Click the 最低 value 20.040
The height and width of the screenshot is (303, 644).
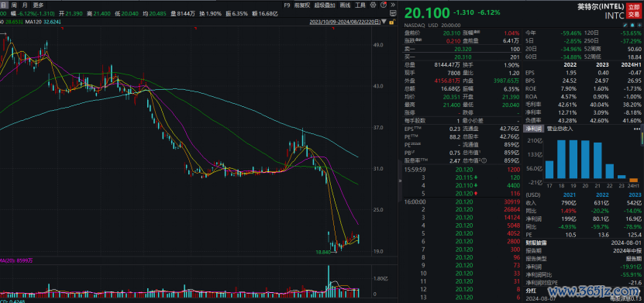click(511, 105)
